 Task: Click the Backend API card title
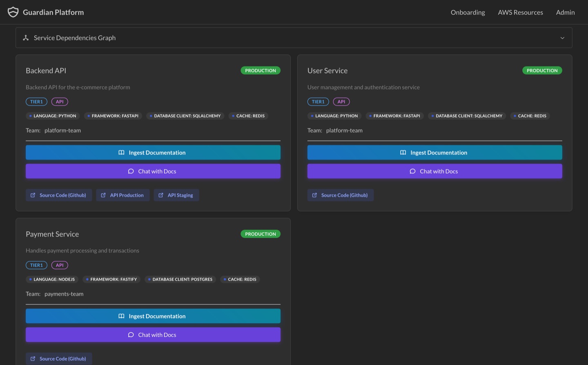pos(46,71)
